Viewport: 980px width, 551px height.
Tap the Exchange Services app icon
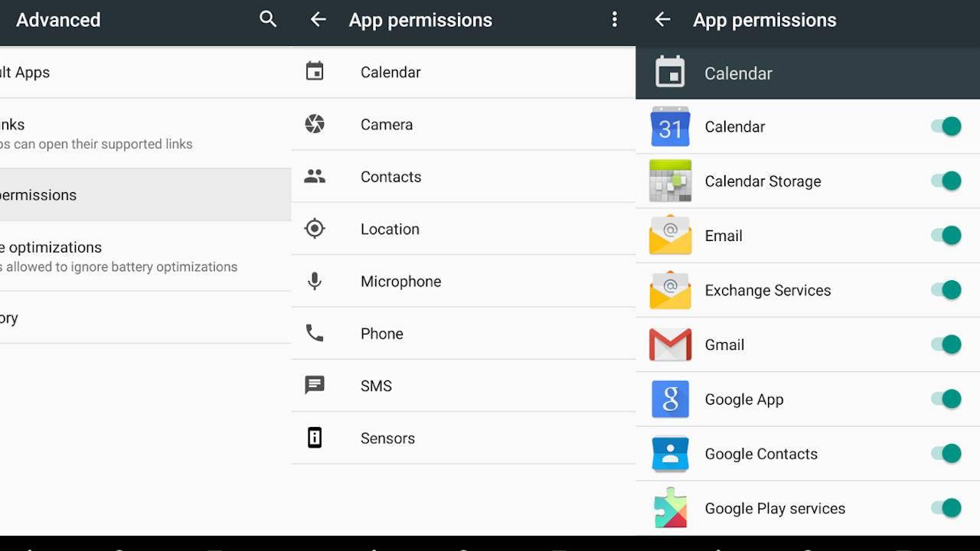click(x=670, y=290)
